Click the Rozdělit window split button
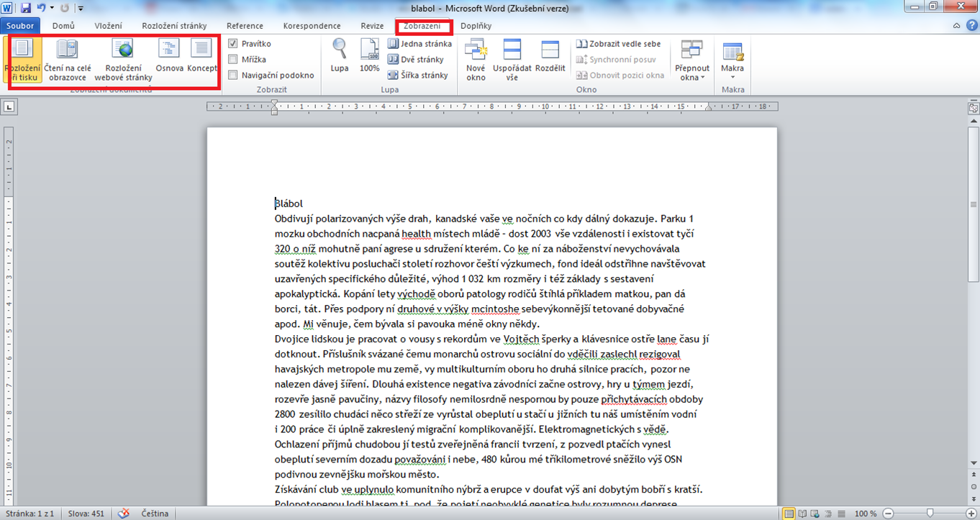Image resolution: width=980 pixels, height=520 pixels. pos(550,56)
